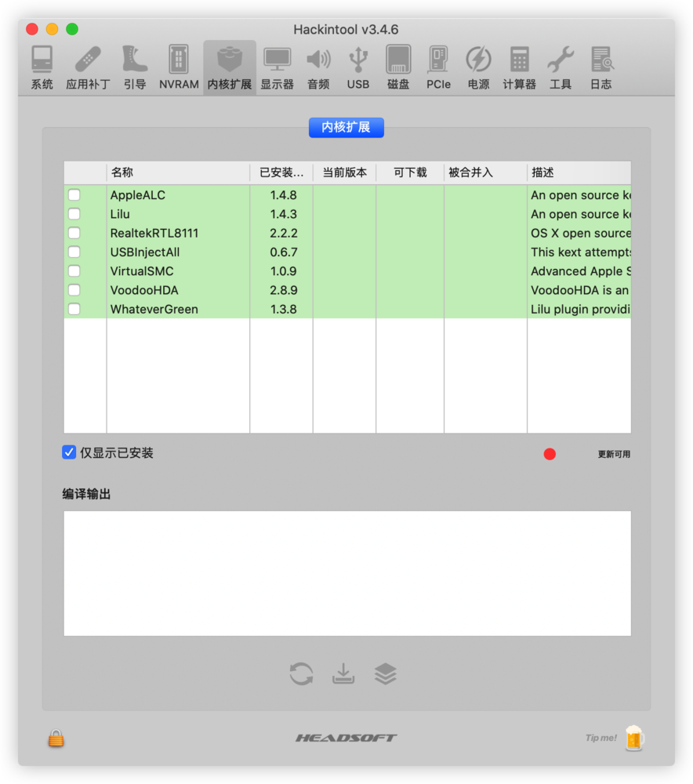Sort by the 描述 column header
Screen dimensions: 693x784
click(579, 172)
